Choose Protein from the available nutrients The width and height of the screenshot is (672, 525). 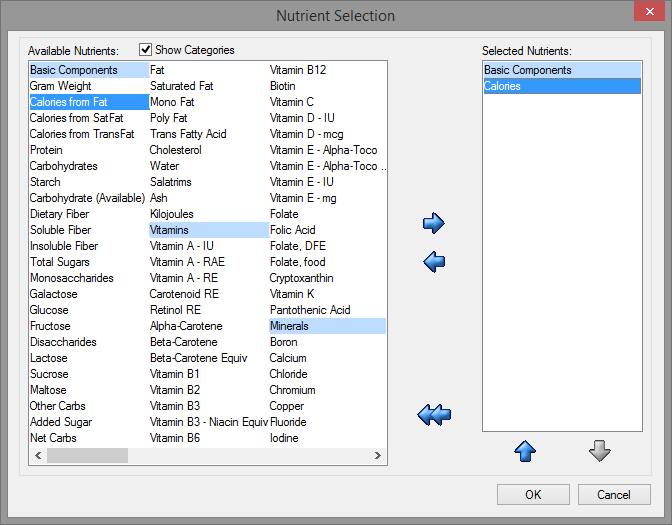click(46, 150)
